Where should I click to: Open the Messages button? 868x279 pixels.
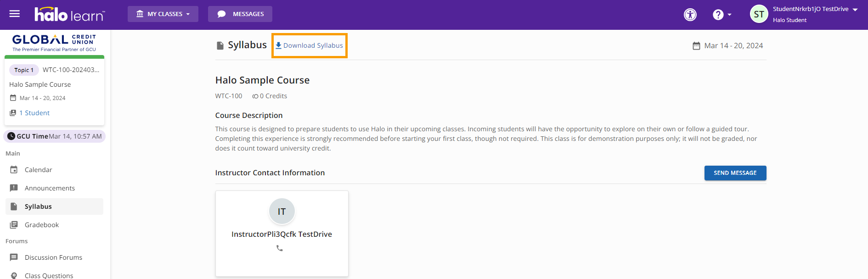[240, 14]
